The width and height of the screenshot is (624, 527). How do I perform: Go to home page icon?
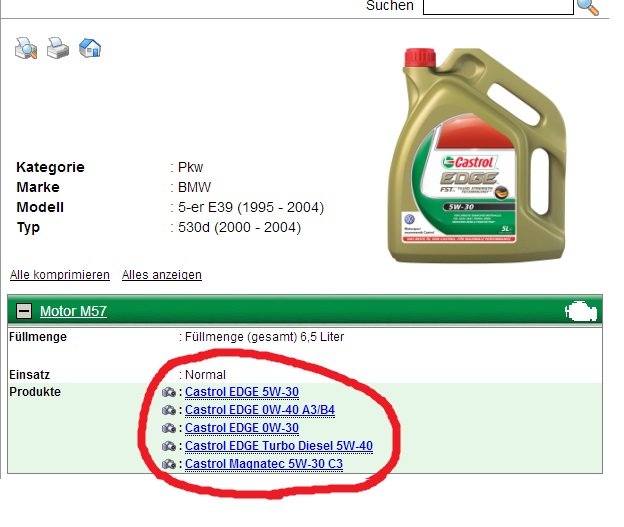coord(90,48)
